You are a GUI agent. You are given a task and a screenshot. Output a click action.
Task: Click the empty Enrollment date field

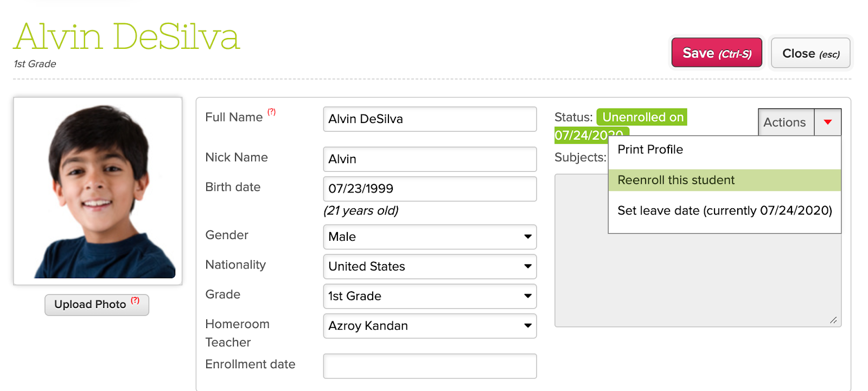430,366
